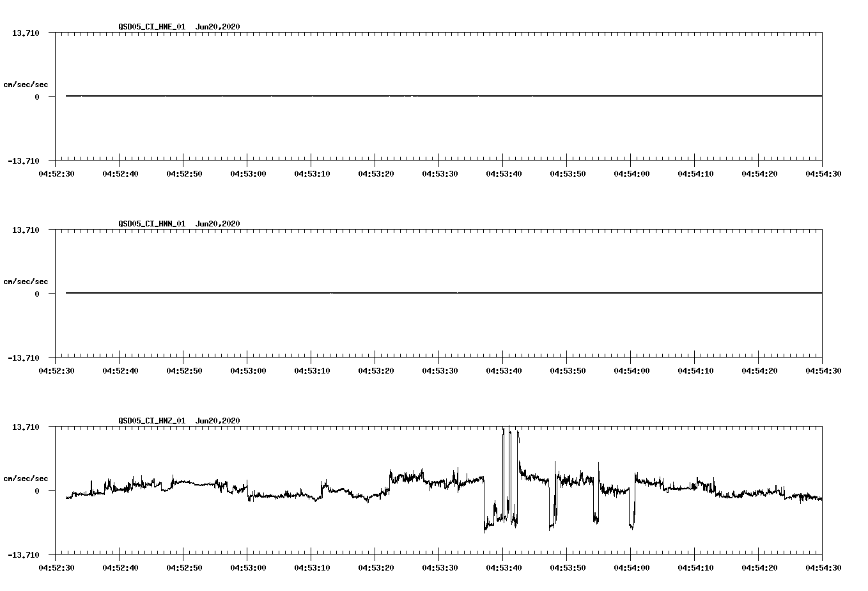
Task: Click the QSD05_CI_HNE_01 channel title
Action: coord(152,27)
